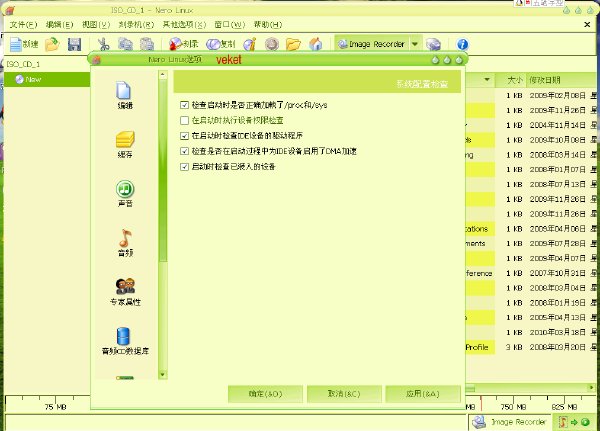Open the 窗口(W) menu

pos(229,24)
